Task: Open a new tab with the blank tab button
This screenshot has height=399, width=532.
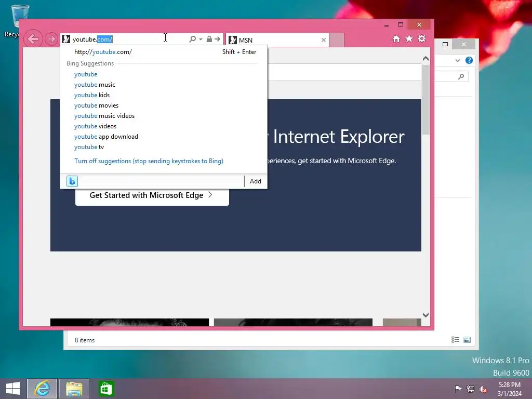Action: click(x=337, y=40)
